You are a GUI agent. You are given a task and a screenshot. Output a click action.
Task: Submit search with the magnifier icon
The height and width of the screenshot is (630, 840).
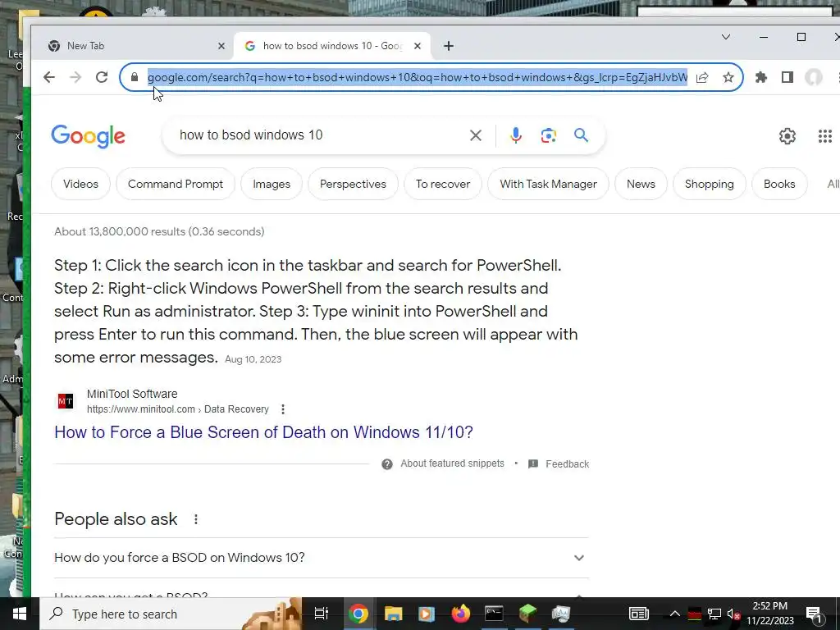tap(582, 135)
